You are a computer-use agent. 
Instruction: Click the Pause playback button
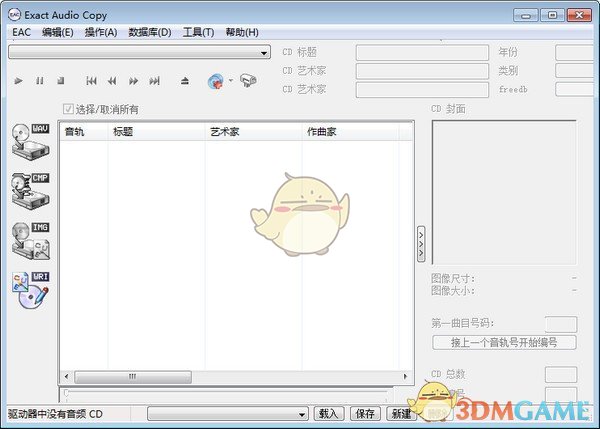coord(39,81)
